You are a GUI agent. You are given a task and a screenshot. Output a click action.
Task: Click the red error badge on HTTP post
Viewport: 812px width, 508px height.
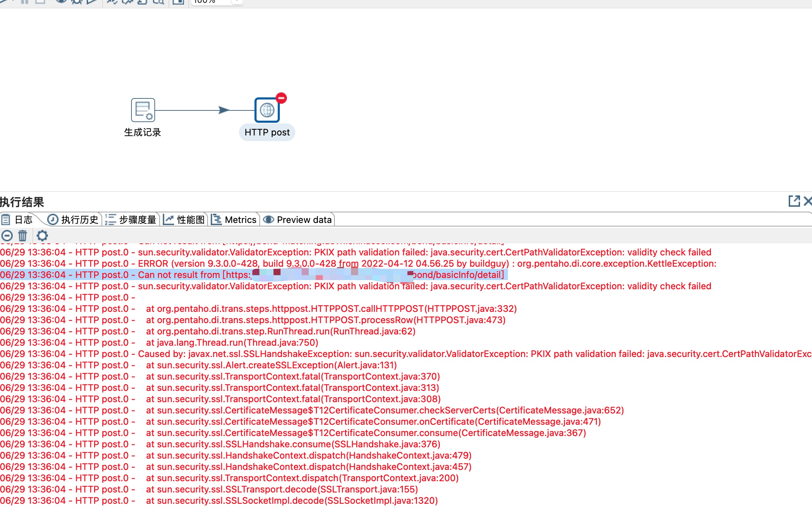(x=281, y=98)
